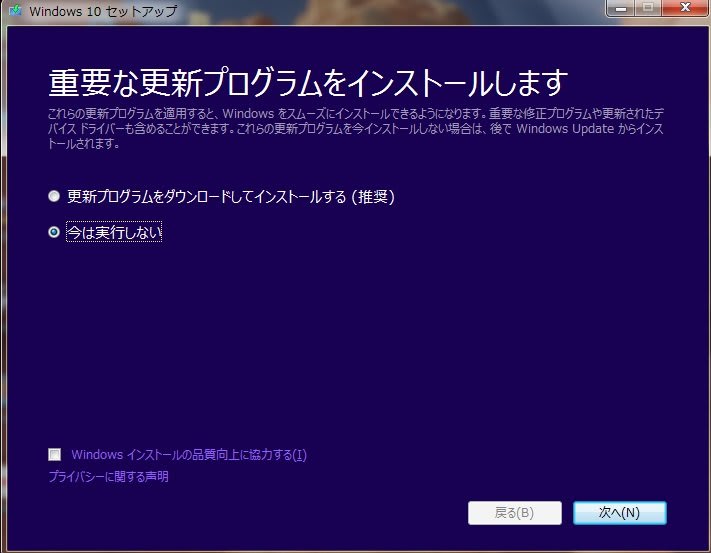The width and height of the screenshot is (711, 553).
Task: Minimize the Windows 10 セットアップ window
Action: (622, 9)
